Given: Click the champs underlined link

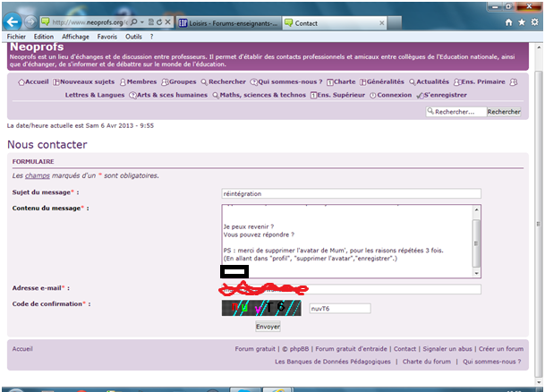Looking at the screenshot, I should pos(38,175).
